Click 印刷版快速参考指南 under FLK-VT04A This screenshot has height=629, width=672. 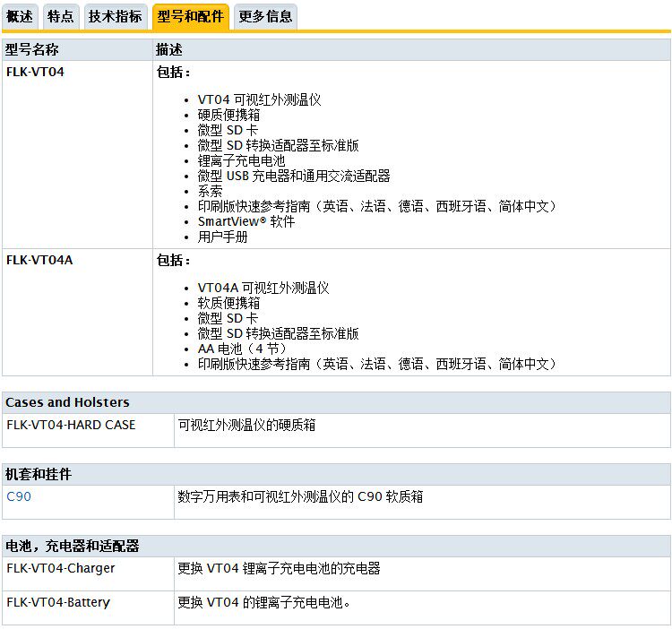coord(376,364)
